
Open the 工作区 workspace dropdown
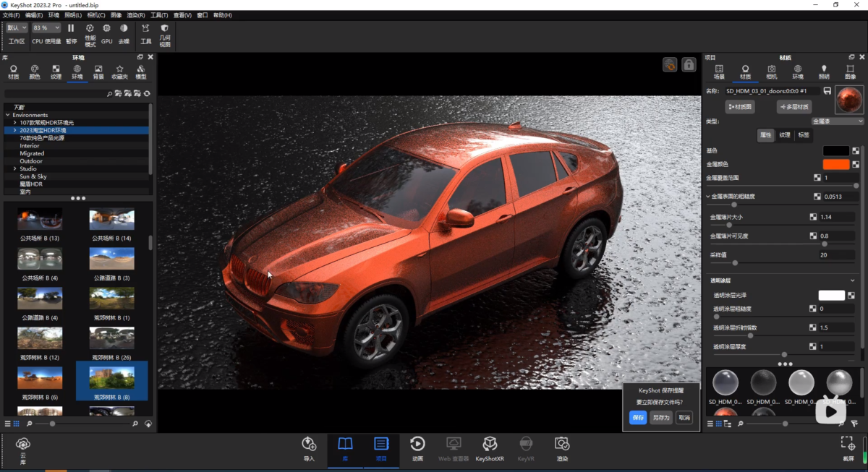click(x=17, y=27)
